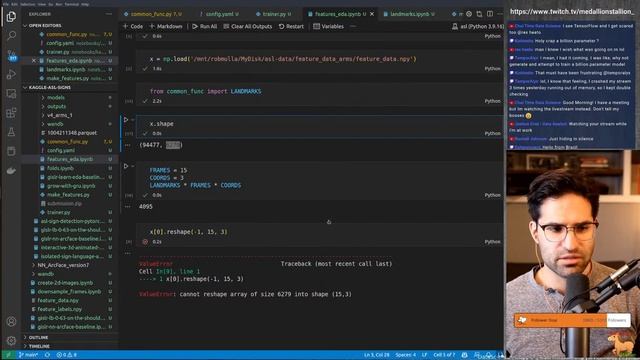
Task: Open the Accounts menu icon
Action: (11, 321)
